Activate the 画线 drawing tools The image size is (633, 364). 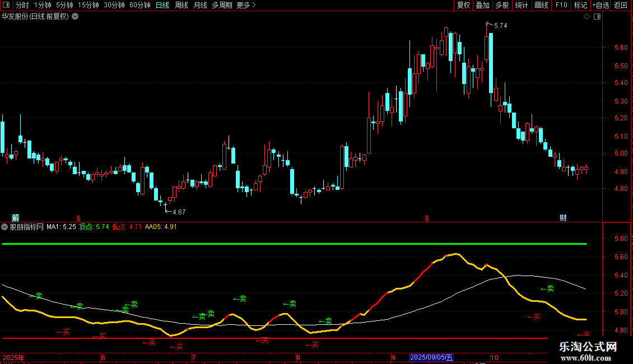click(541, 5)
